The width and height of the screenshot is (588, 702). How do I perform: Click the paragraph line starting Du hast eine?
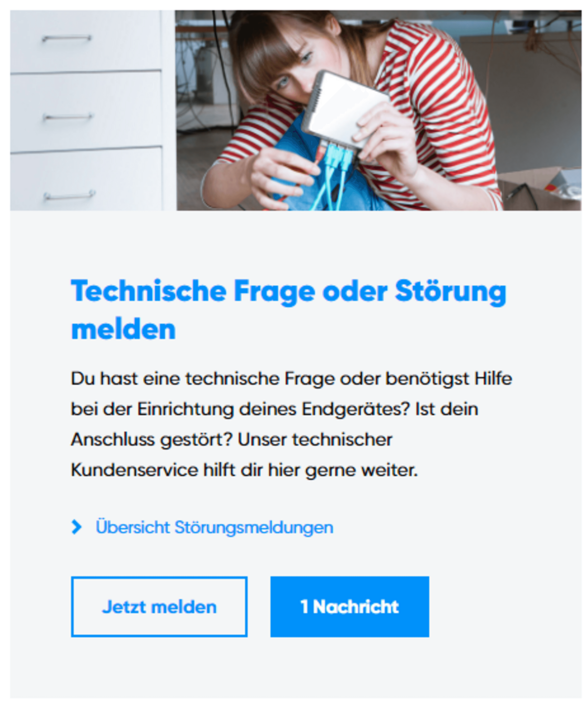(x=291, y=379)
